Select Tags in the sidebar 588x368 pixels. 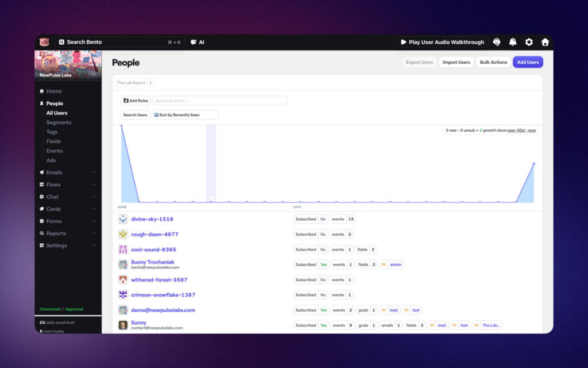52,132
